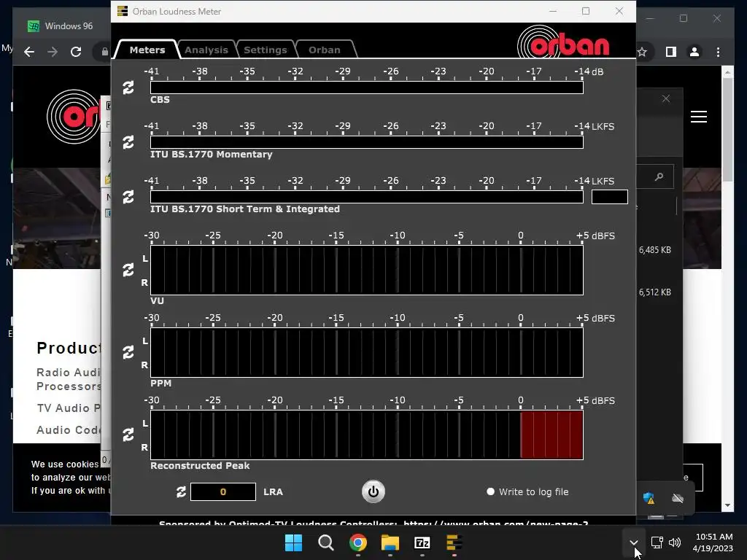Reset the ITU BS.1770 Momentary meter icon
The image size is (747, 560).
pyautogui.click(x=128, y=142)
